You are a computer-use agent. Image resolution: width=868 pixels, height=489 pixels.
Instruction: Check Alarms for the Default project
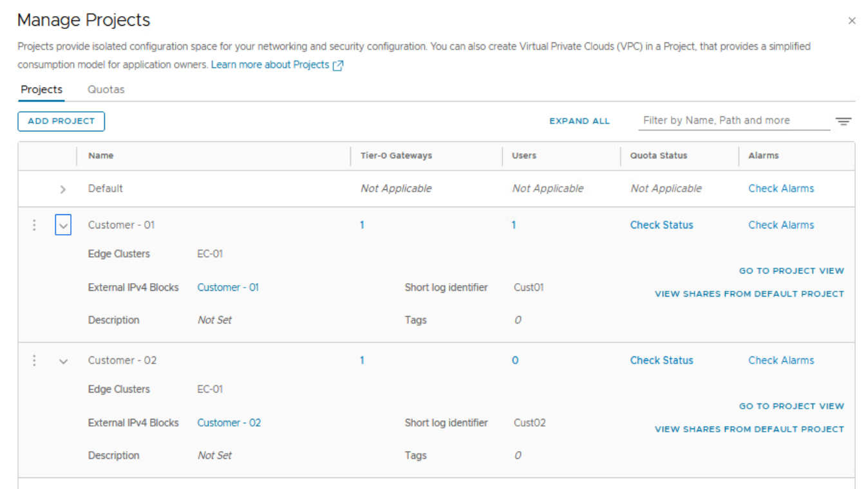click(x=780, y=189)
